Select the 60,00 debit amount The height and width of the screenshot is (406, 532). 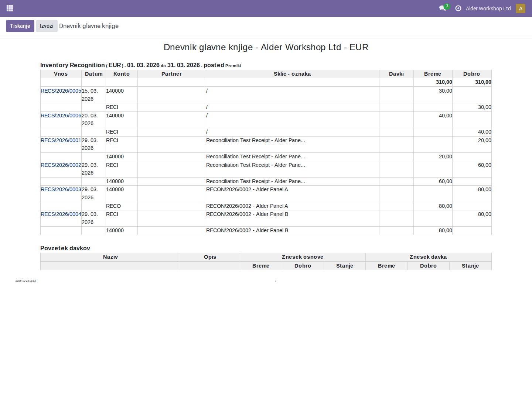point(446,181)
